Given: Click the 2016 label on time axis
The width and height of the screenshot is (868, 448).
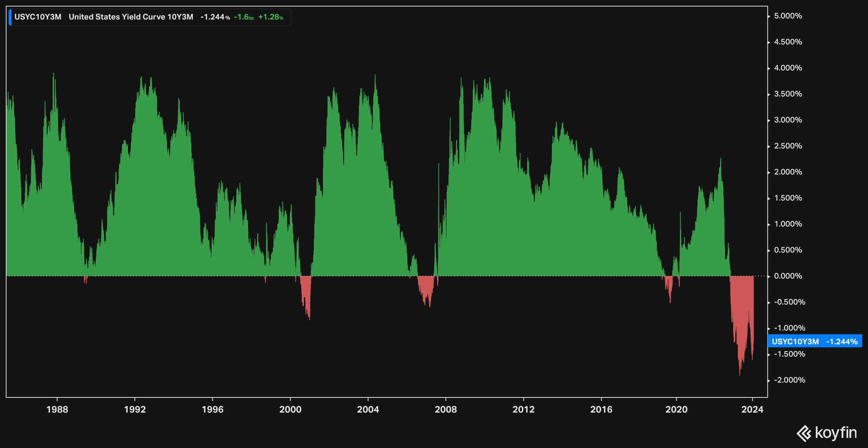Looking at the screenshot, I should [x=601, y=409].
